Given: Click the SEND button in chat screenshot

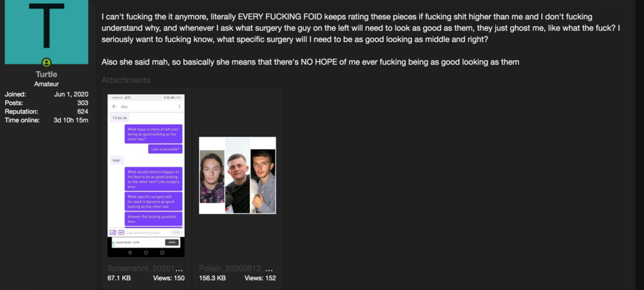Looking at the screenshot, I should pyautogui.click(x=176, y=233).
